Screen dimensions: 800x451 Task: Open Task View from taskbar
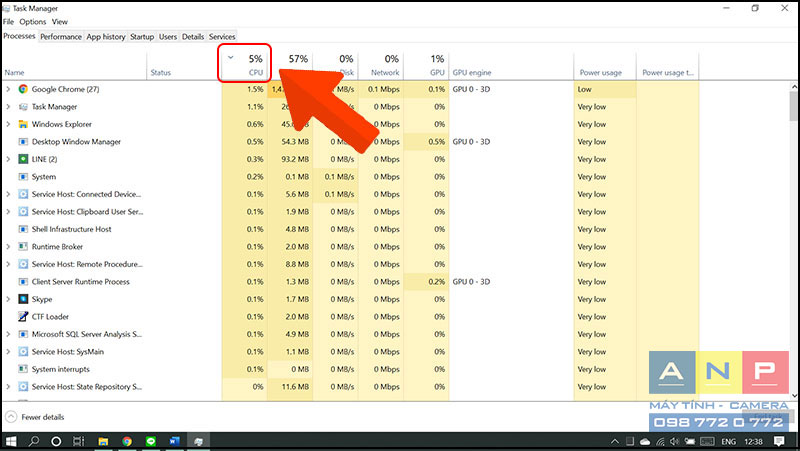(x=78, y=441)
